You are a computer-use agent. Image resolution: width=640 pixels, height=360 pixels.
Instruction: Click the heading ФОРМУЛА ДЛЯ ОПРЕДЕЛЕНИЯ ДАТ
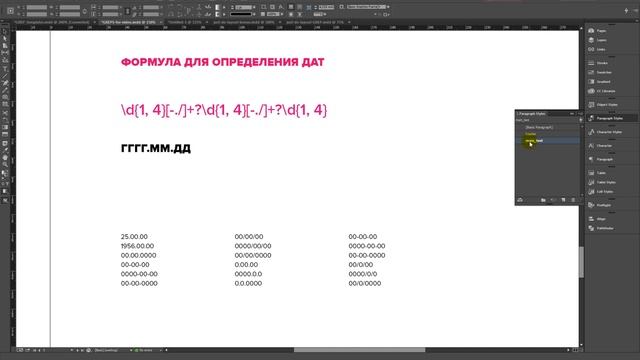(x=222, y=62)
